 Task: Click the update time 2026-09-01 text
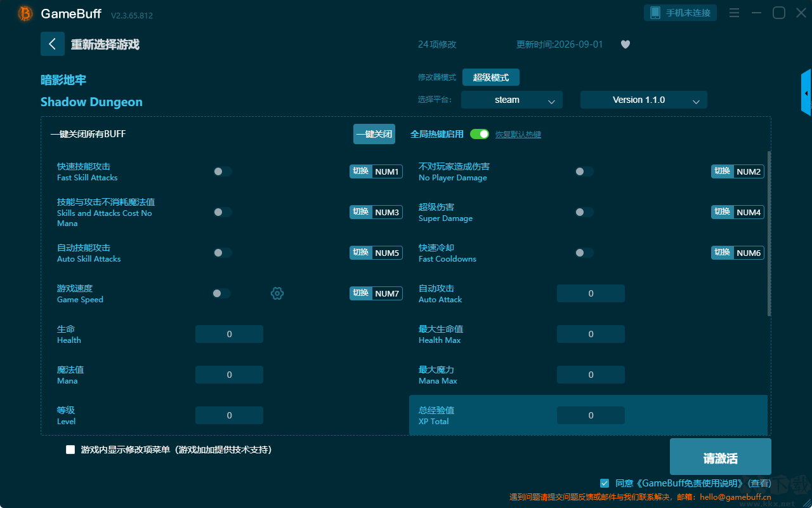point(560,44)
